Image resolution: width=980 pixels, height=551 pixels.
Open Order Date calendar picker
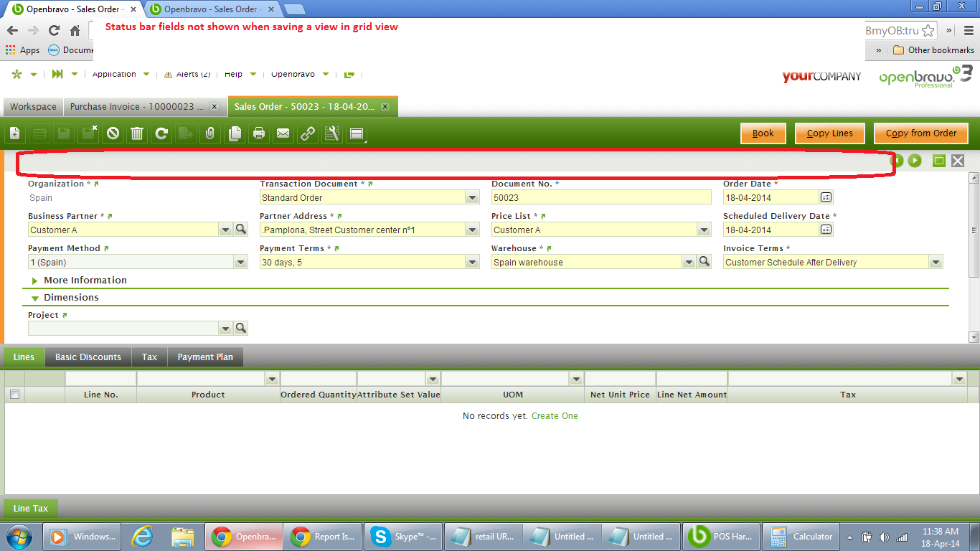point(826,197)
